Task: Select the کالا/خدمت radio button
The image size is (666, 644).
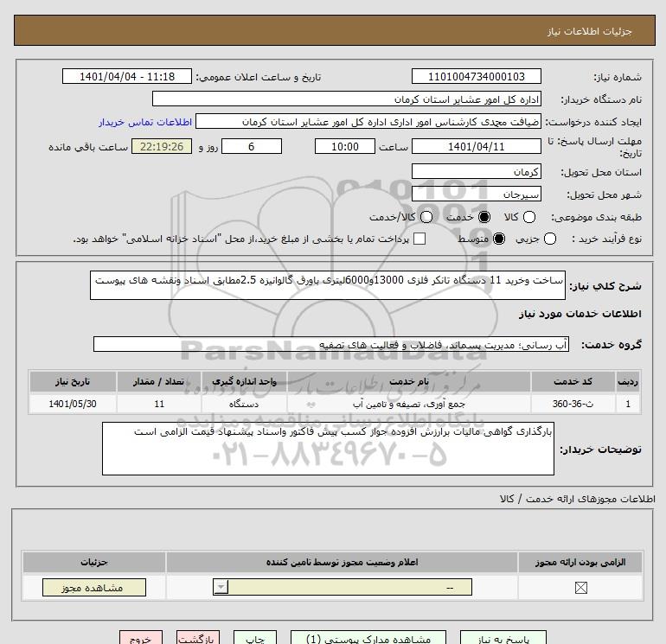Action: pyautogui.click(x=426, y=217)
